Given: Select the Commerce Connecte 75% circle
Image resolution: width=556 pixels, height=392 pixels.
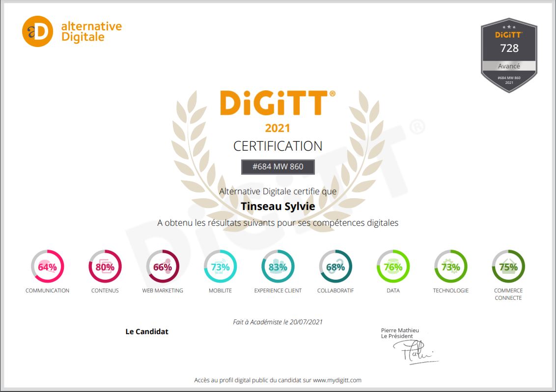Looking at the screenshot, I should (x=508, y=267).
